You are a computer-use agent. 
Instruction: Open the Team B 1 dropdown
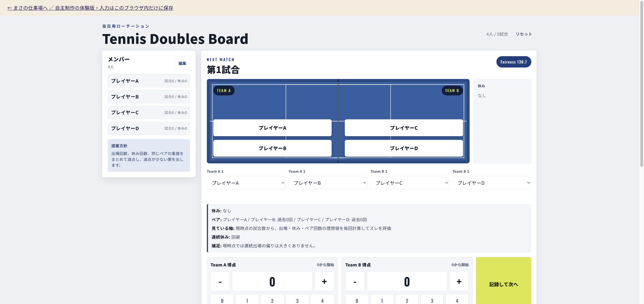point(410,183)
